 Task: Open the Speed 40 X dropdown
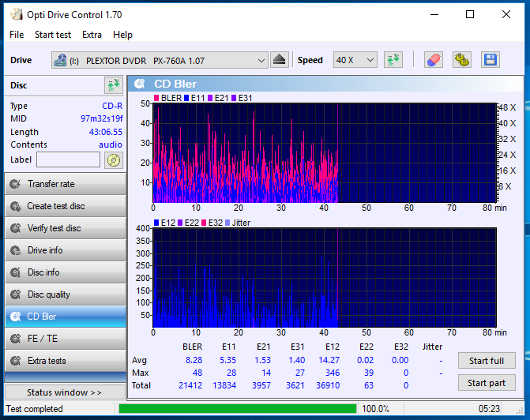(x=355, y=60)
